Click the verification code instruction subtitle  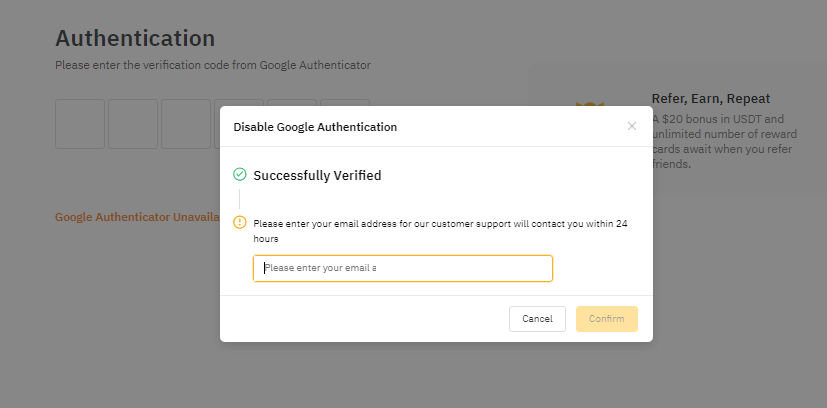[213, 65]
